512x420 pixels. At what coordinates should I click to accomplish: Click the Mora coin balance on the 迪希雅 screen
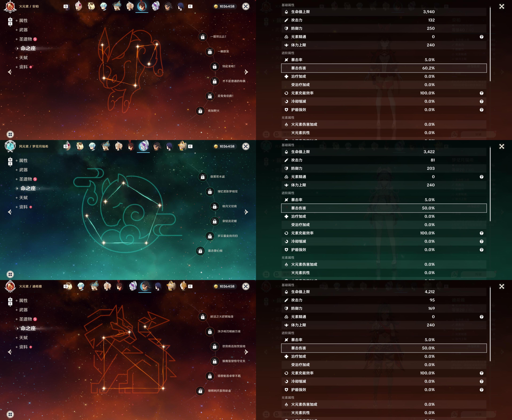tap(225, 286)
